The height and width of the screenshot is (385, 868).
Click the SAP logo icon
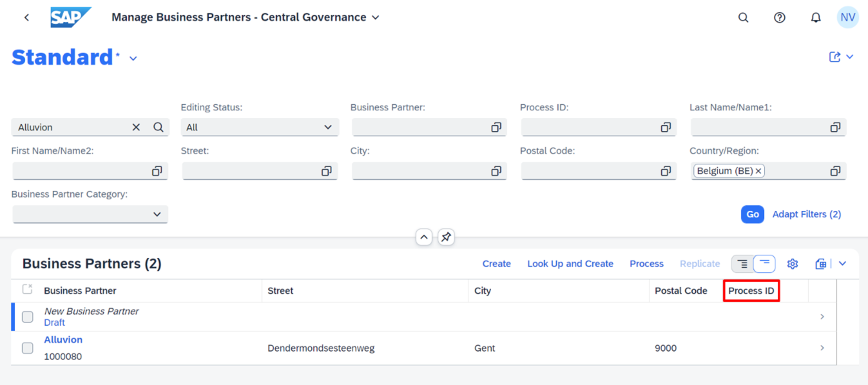70,17
